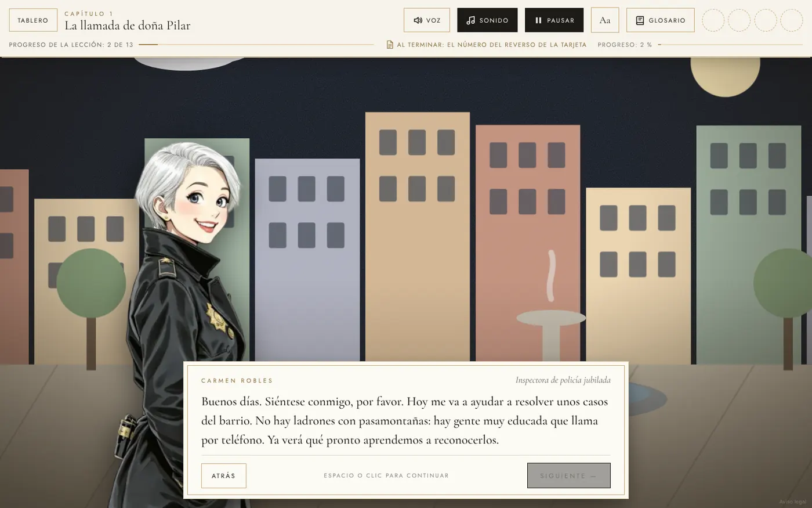The width and height of the screenshot is (812, 508).
Task: Turn off the Sonido music toggle
Action: coord(487,20)
